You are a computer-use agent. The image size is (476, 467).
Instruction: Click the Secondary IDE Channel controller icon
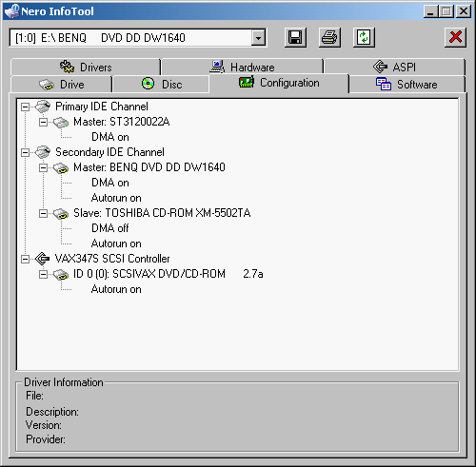pyautogui.click(x=43, y=152)
